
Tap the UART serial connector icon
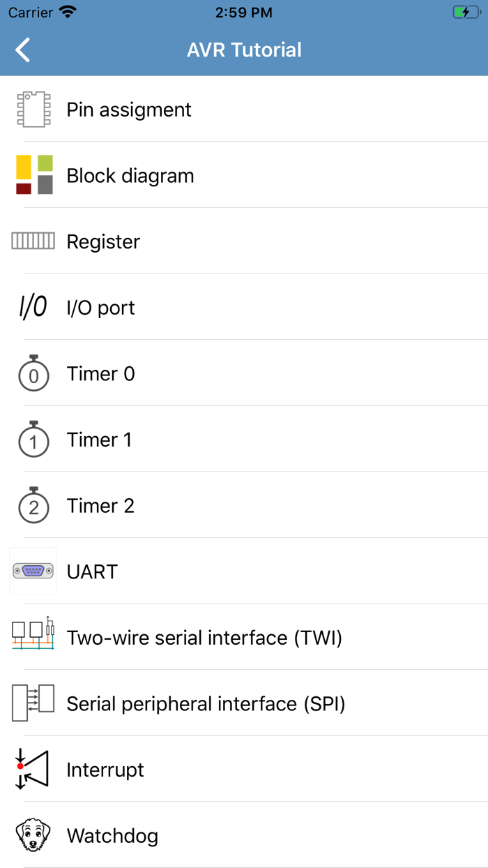click(x=33, y=571)
